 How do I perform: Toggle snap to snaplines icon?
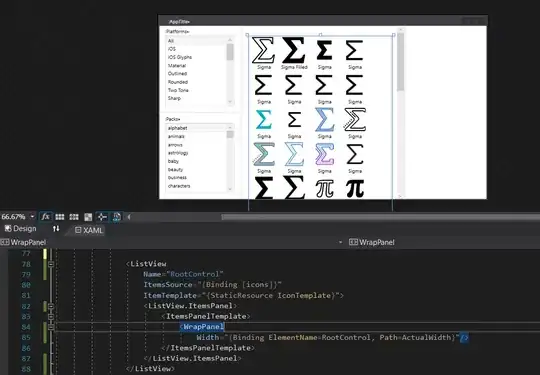[102, 217]
